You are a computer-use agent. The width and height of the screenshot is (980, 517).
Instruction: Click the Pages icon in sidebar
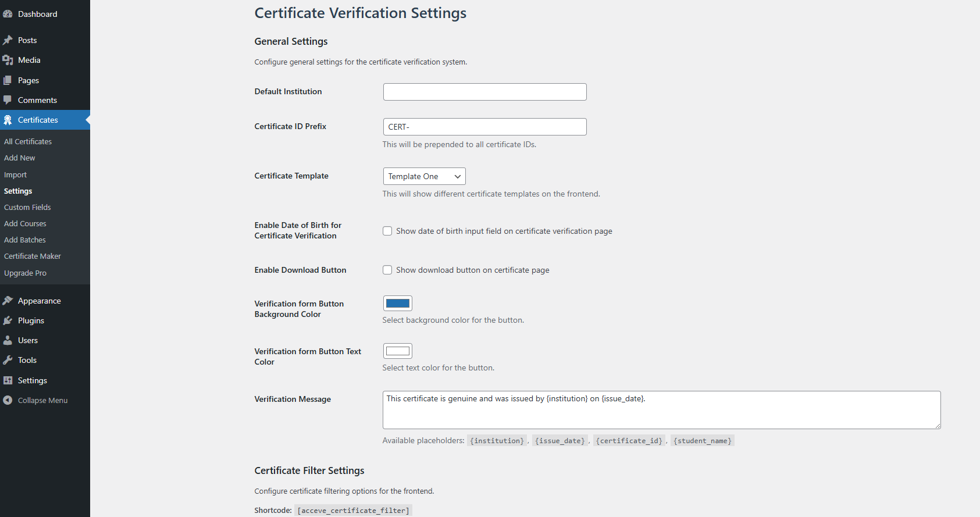click(8, 80)
